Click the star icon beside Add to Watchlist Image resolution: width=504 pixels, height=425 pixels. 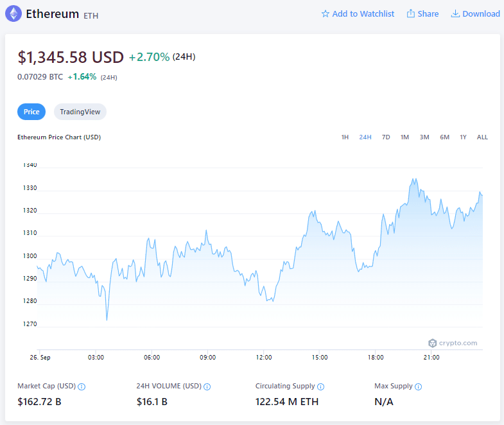[326, 13]
